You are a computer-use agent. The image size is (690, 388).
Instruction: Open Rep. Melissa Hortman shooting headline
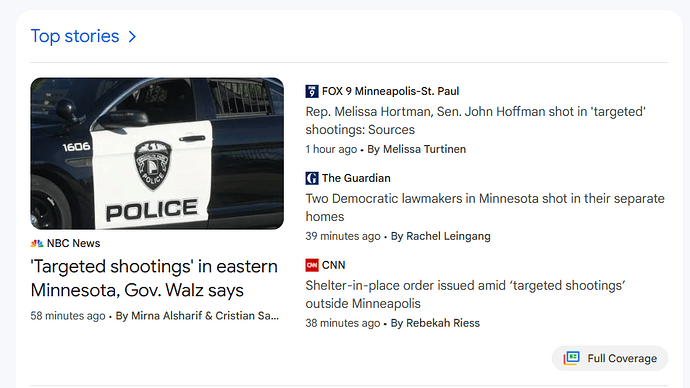475,121
